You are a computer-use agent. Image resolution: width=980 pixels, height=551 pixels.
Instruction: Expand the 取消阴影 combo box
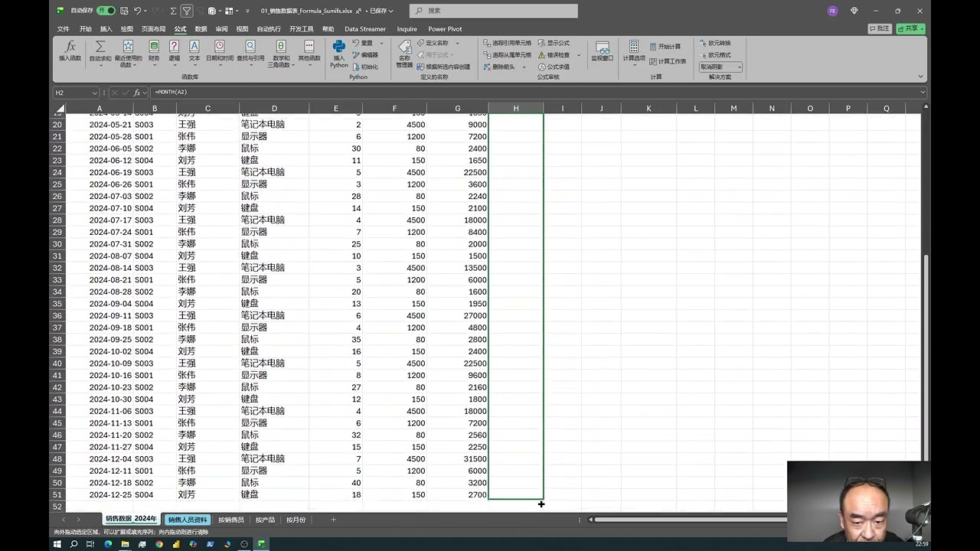(x=738, y=67)
